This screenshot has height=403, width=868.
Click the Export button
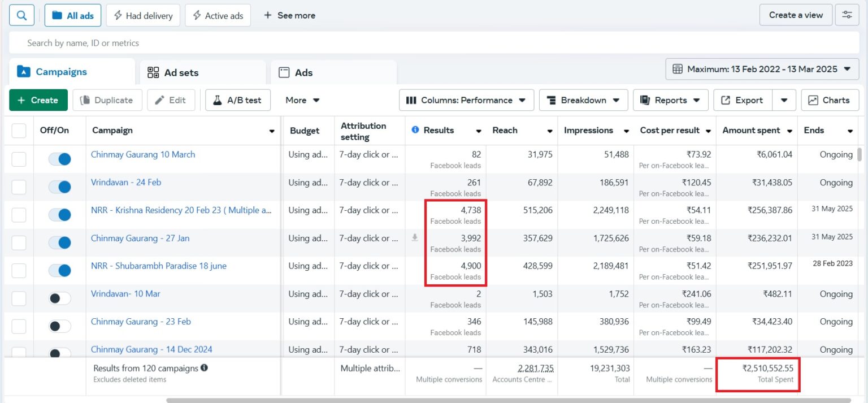tap(742, 100)
